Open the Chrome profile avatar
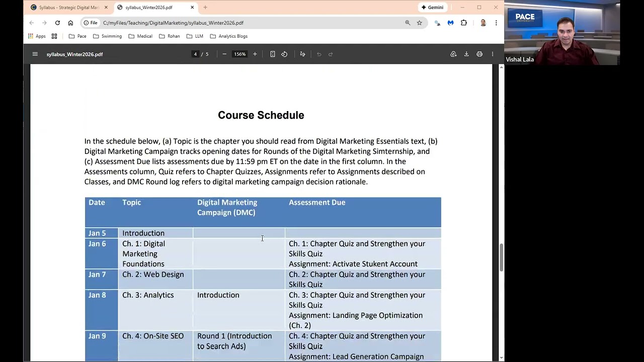The width and height of the screenshot is (644, 362). tap(483, 23)
